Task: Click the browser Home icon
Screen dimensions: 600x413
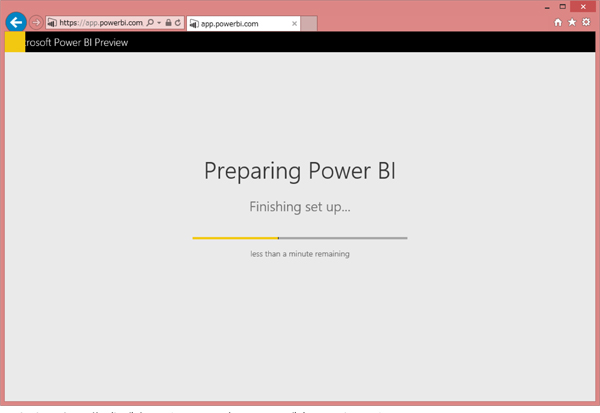Action: coord(558,23)
